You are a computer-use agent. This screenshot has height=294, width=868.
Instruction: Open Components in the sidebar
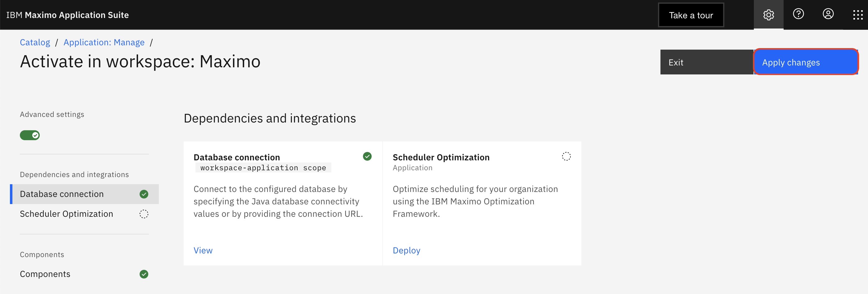[x=45, y=274]
